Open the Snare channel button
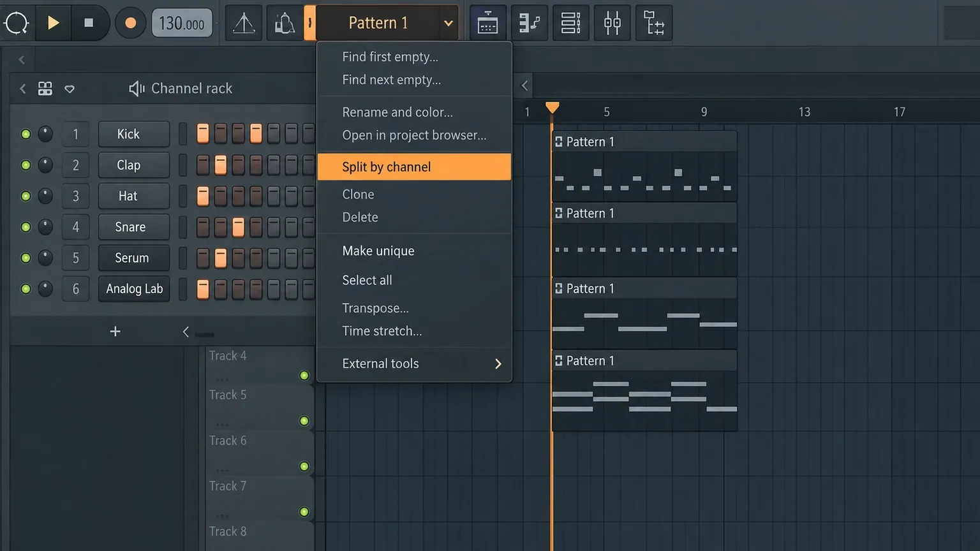 click(134, 227)
